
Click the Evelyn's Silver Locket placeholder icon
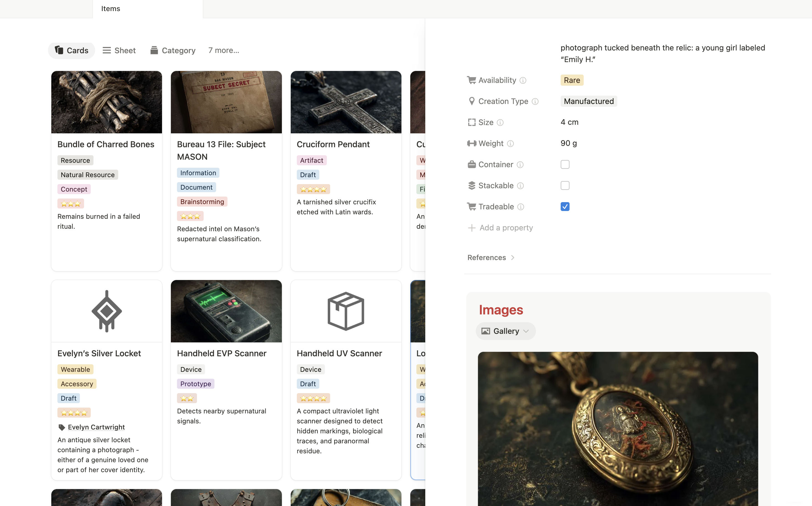(107, 311)
